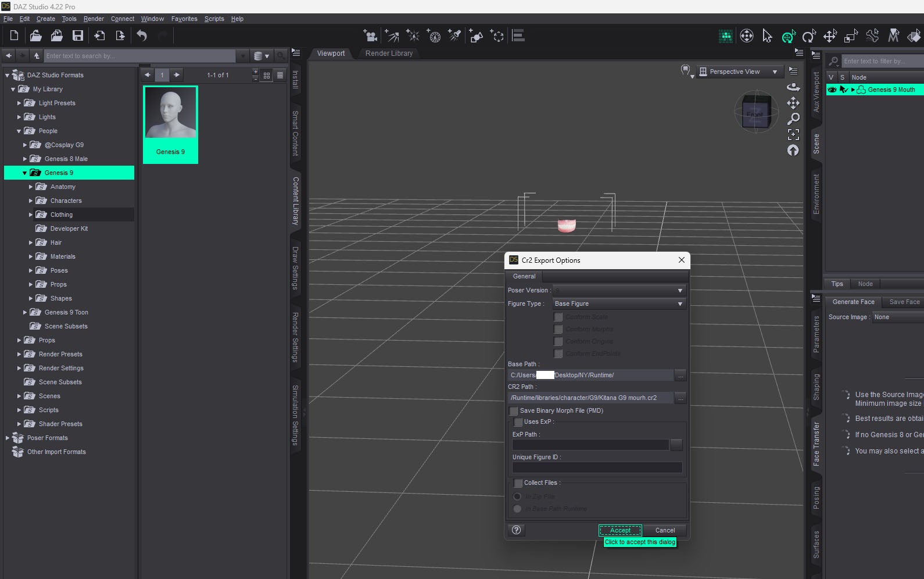The width and height of the screenshot is (924, 579).
Task: Click the reset view arrow in viewport
Action: pyautogui.click(x=793, y=150)
